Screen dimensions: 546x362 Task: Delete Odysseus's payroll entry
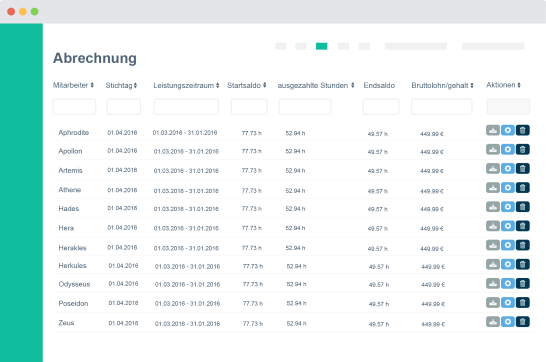pyautogui.click(x=523, y=284)
